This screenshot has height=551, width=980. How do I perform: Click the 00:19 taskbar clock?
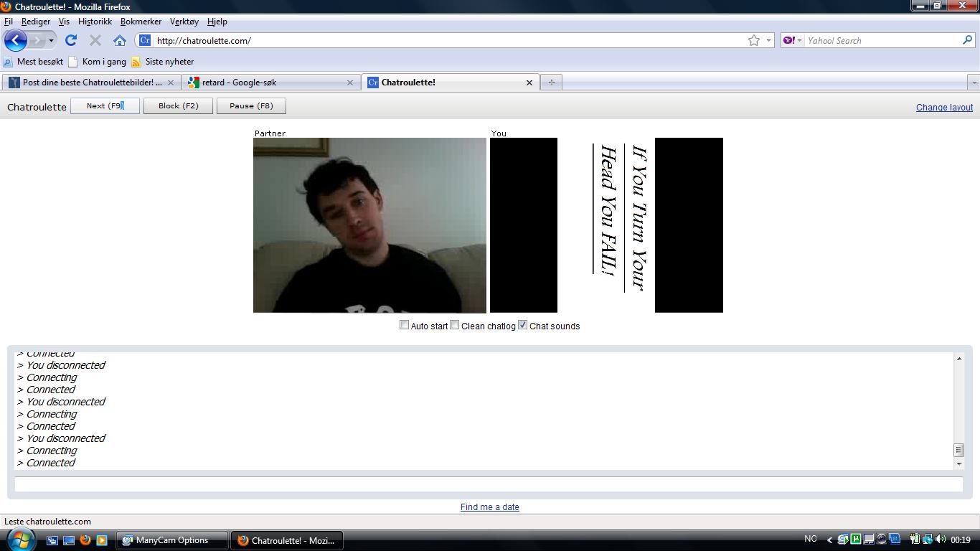tap(961, 540)
